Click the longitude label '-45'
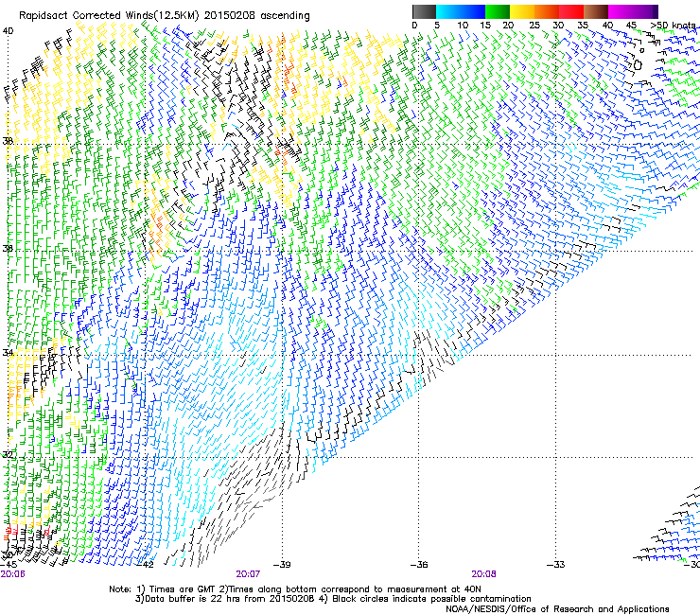Image resolution: width=700 pixels, height=615 pixels. (9, 565)
